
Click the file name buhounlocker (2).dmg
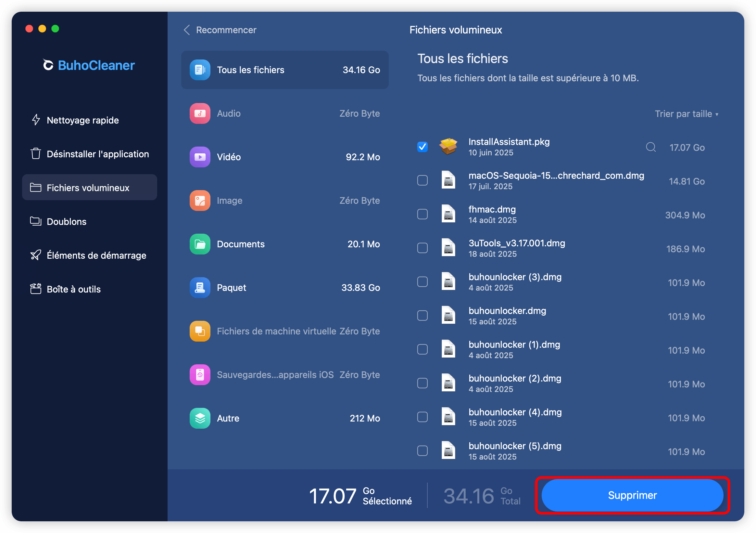[x=515, y=378]
